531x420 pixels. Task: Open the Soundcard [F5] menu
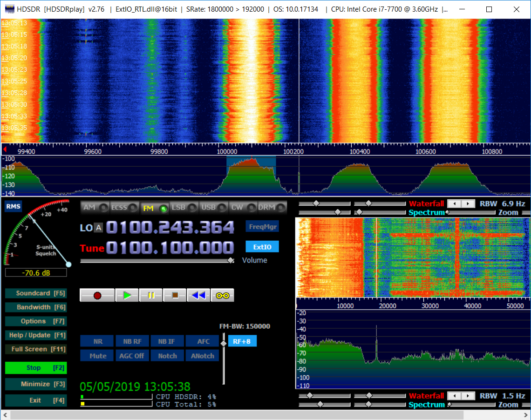pyautogui.click(x=35, y=293)
